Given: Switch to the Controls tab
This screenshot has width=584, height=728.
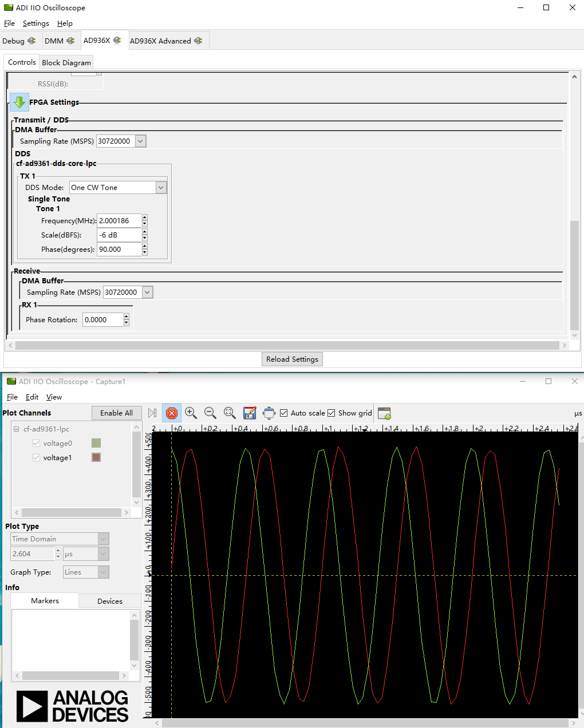Looking at the screenshot, I should [22, 62].
